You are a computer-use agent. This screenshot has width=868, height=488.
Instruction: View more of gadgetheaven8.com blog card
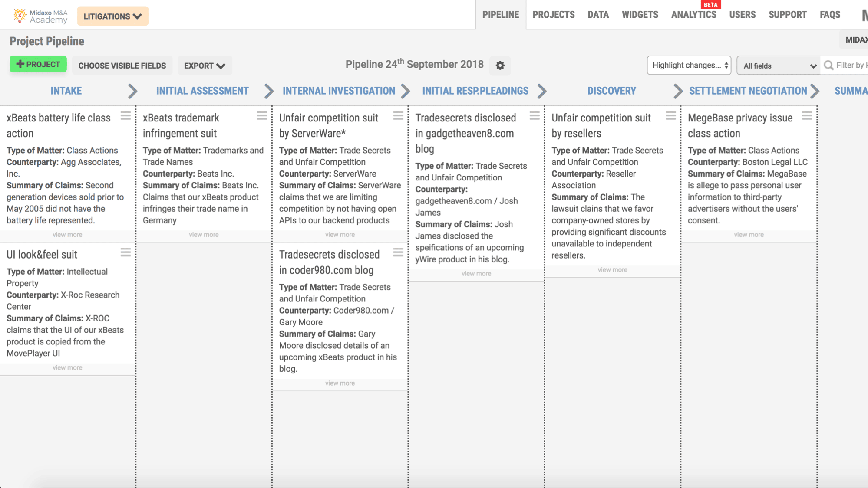click(476, 274)
